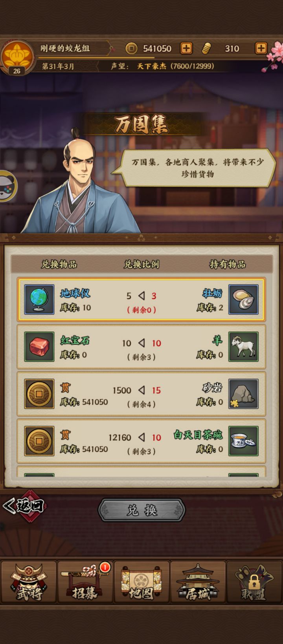
Task: Tap the locked 联盟 alliance tab
Action: coord(254,582)
